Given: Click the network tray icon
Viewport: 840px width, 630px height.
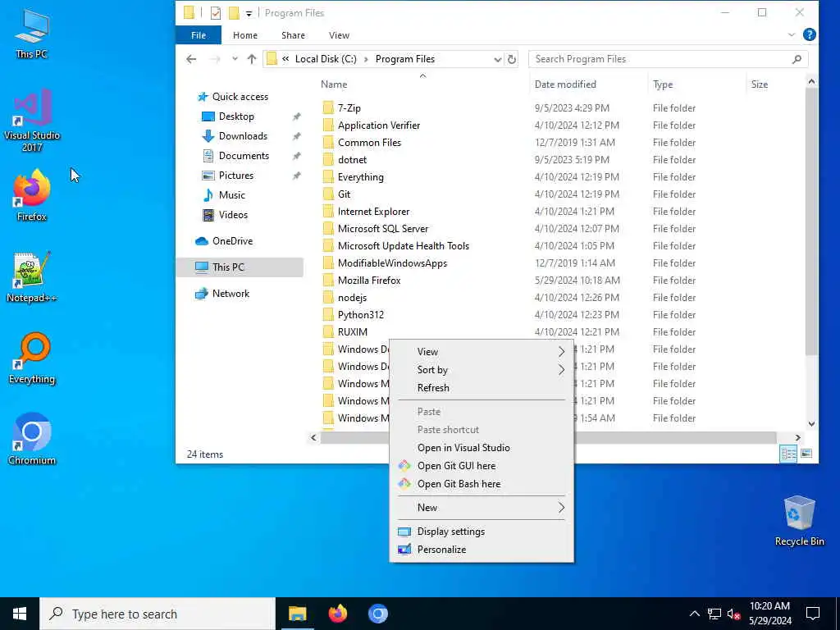Looking at the screenshot, I should [714, 614].
